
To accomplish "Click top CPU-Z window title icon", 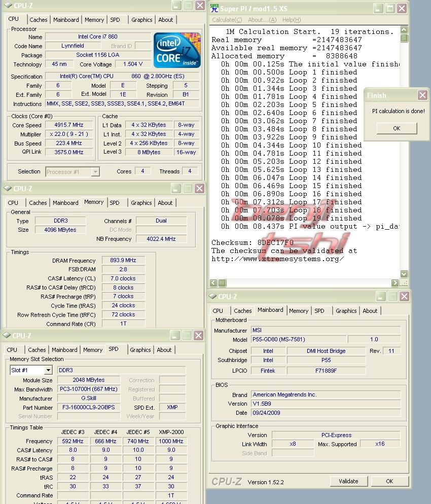I will pos(8,6).
